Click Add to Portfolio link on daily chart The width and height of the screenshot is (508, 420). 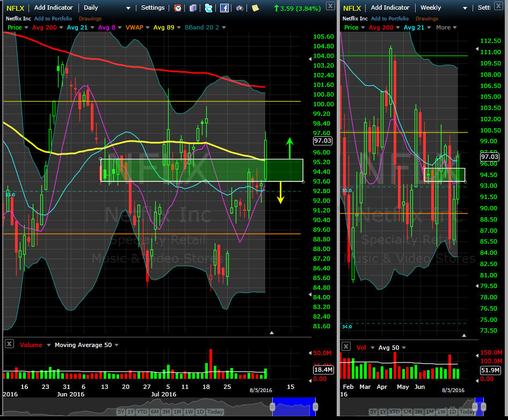pyautogui.click(x=53, y=19)
